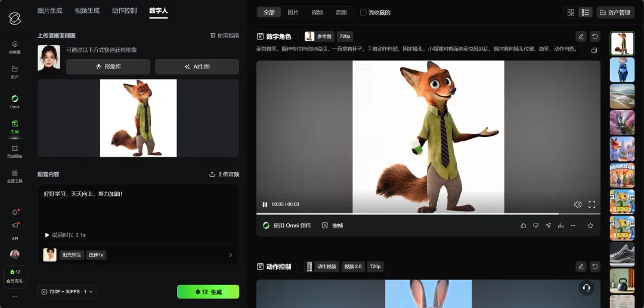Open the user avatar in sidebar
Screen dimensions: 644x308
(x=15, y=254)
